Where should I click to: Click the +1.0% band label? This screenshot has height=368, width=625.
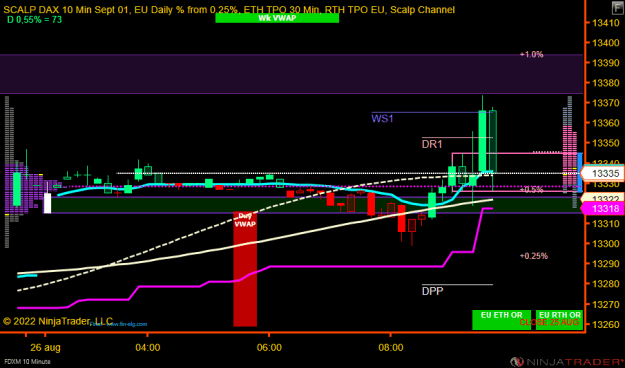point(531,54)
